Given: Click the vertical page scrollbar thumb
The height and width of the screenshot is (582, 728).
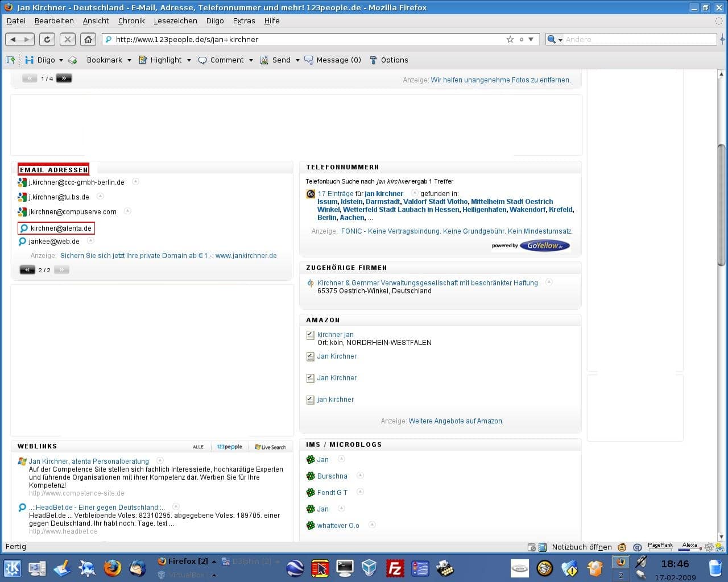Looking at the screenshot, I should tap(722, 205).
